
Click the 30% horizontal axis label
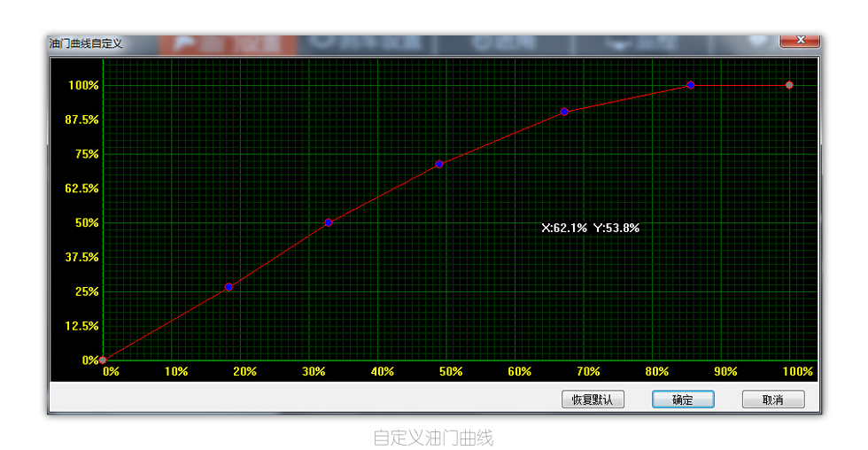(x=314, y=371)
